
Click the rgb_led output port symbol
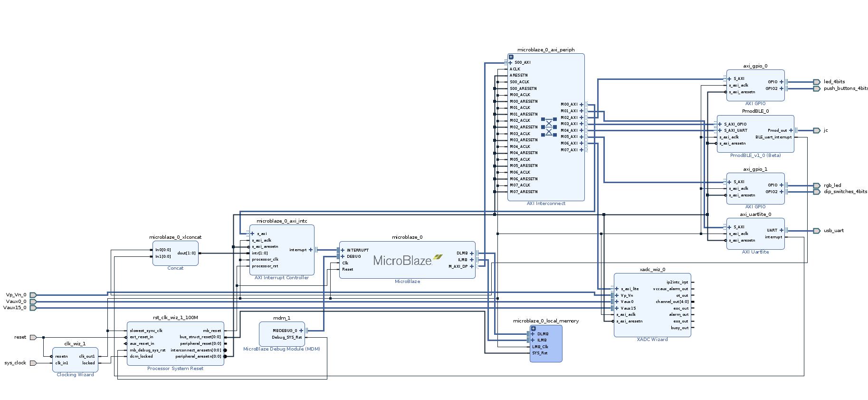click(x=816, y=185)
